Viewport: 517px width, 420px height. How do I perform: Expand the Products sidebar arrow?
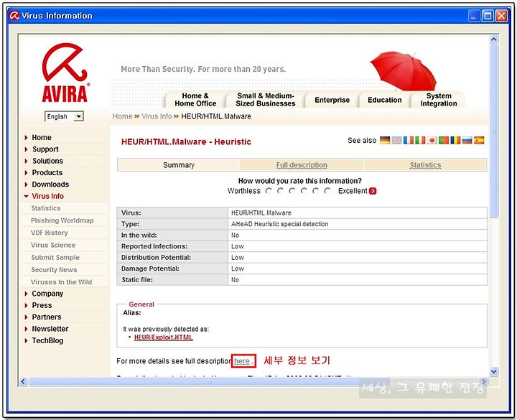pyautogui.click(x=26, y=173)
